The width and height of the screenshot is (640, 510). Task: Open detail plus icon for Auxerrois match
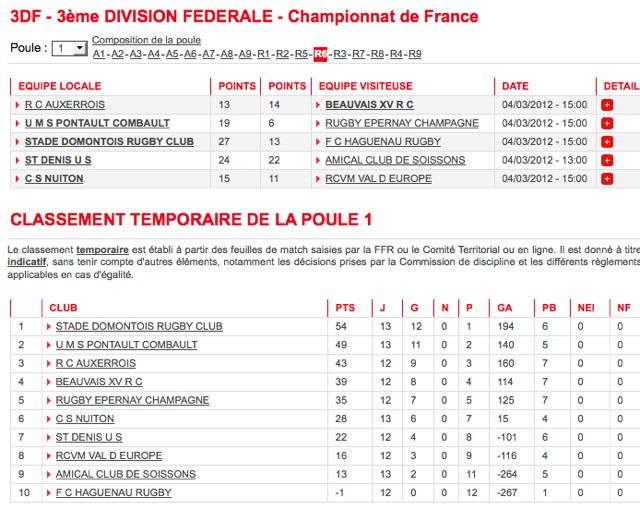click(x=607, y=105)
